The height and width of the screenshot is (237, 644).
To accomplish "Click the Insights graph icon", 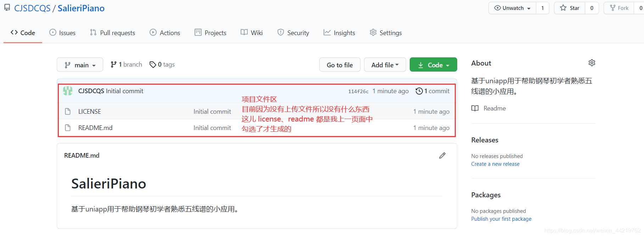I will coord(327,32).
